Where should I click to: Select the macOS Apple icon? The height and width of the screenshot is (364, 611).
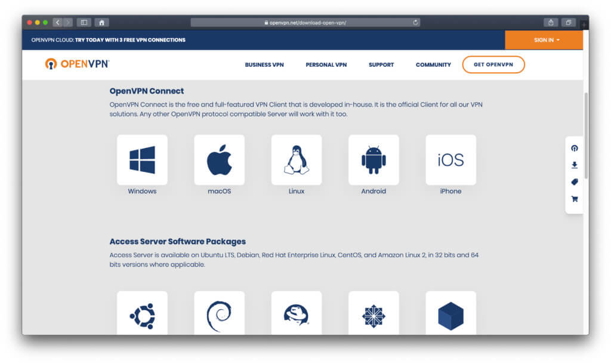(219, 159)
